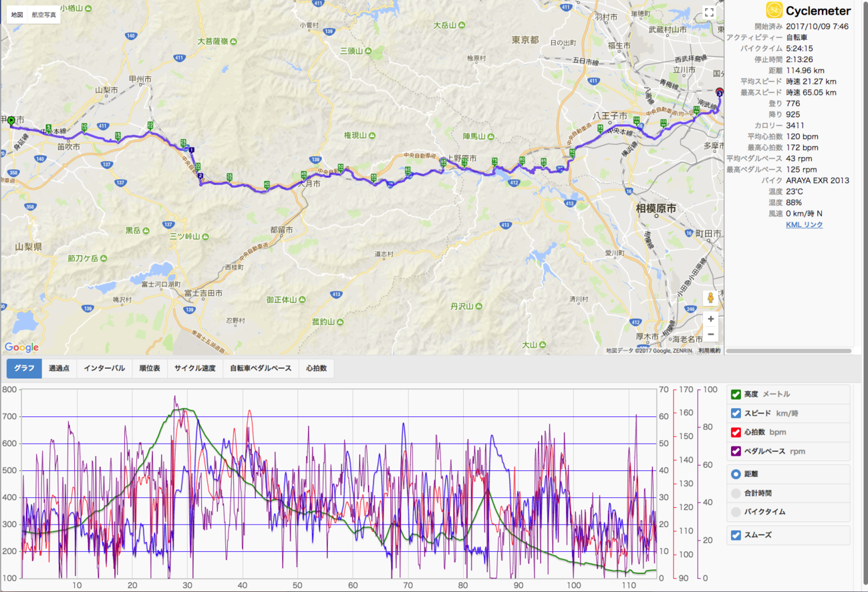
Task: Select the 30 km route marker
Action: [196, 166]
